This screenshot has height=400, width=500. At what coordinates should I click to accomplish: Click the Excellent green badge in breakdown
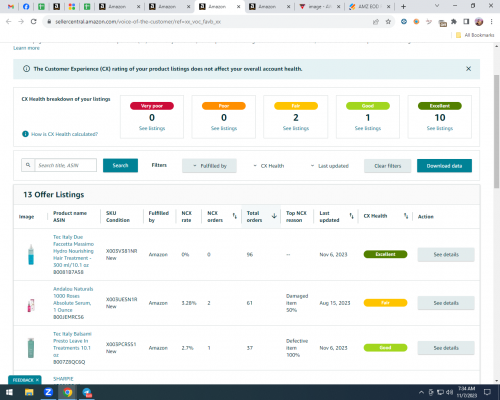440,106
